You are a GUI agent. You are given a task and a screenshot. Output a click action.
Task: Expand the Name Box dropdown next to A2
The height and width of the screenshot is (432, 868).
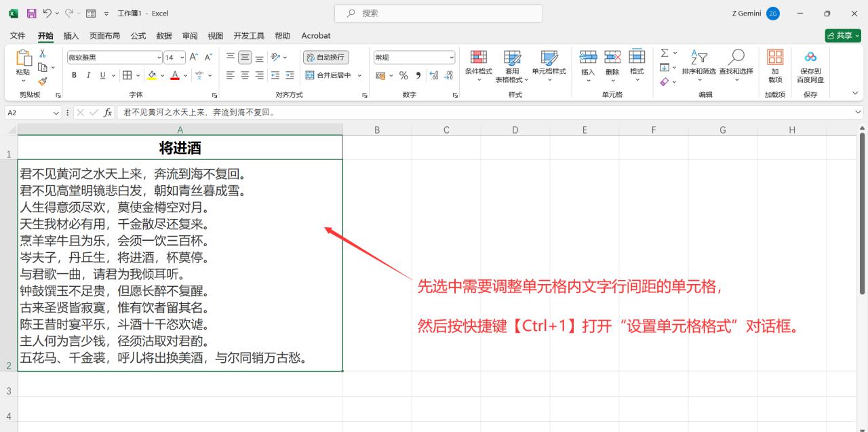[x=56, y=113]
